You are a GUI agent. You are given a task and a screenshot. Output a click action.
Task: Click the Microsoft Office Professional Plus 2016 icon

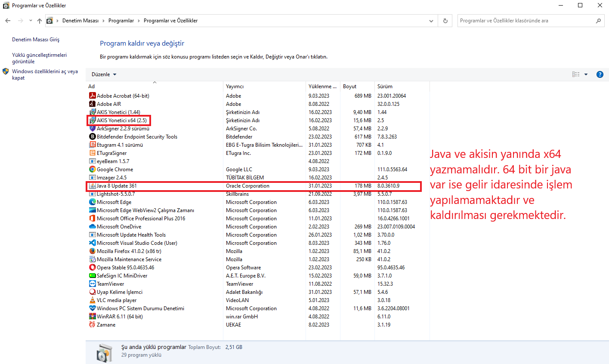coord(92,218)
